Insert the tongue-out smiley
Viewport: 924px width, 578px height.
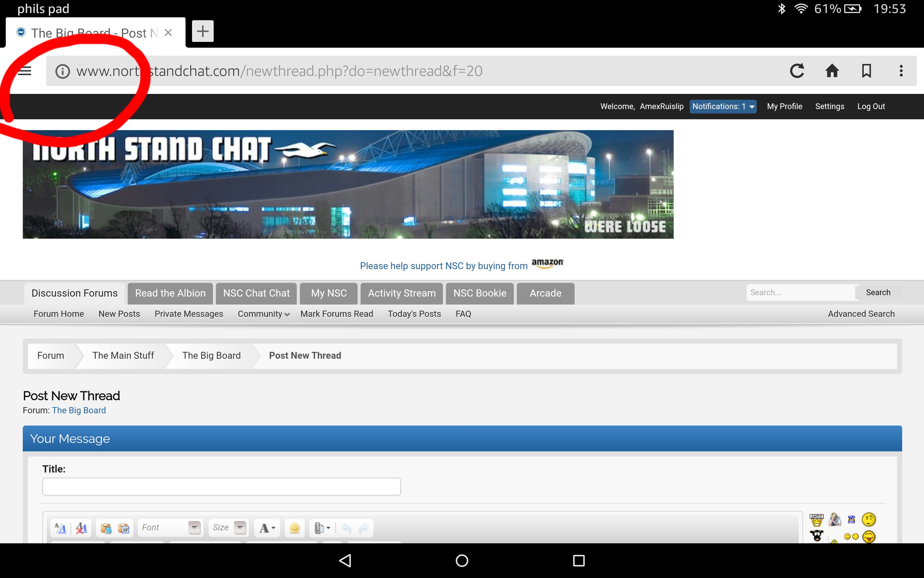pyautogui.click(x=869, y=537)
